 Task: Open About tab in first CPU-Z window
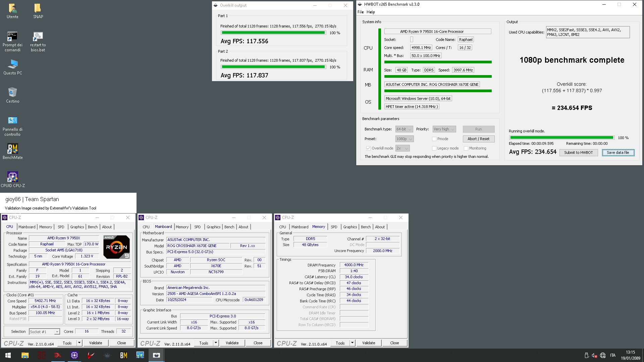pos(107,227)
